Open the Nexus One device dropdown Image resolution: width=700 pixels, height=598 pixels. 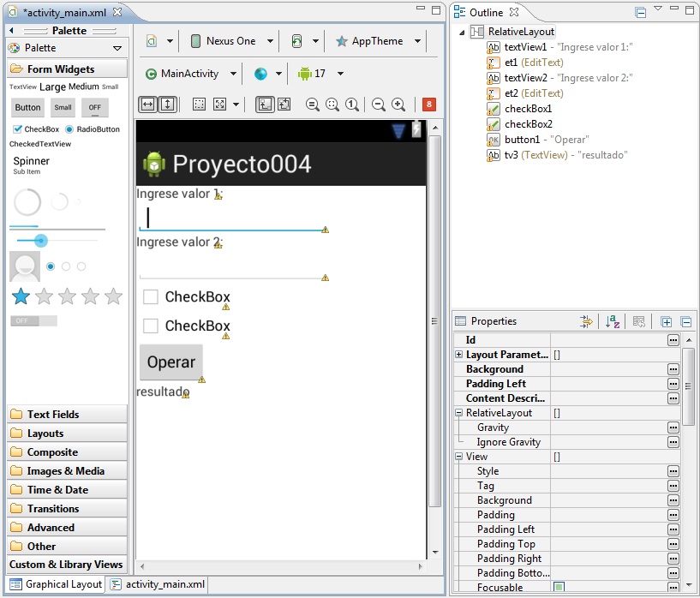pos(270,41)
